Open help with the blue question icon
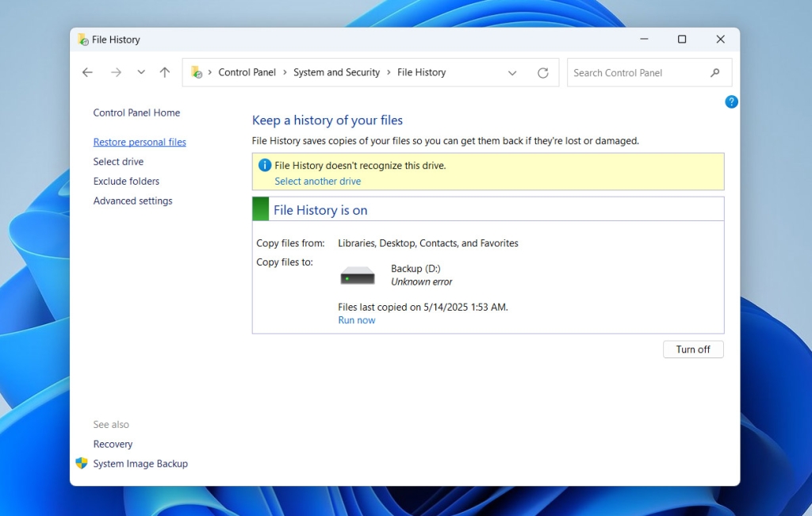Screen dimensions: 812x516 (731, 102)
